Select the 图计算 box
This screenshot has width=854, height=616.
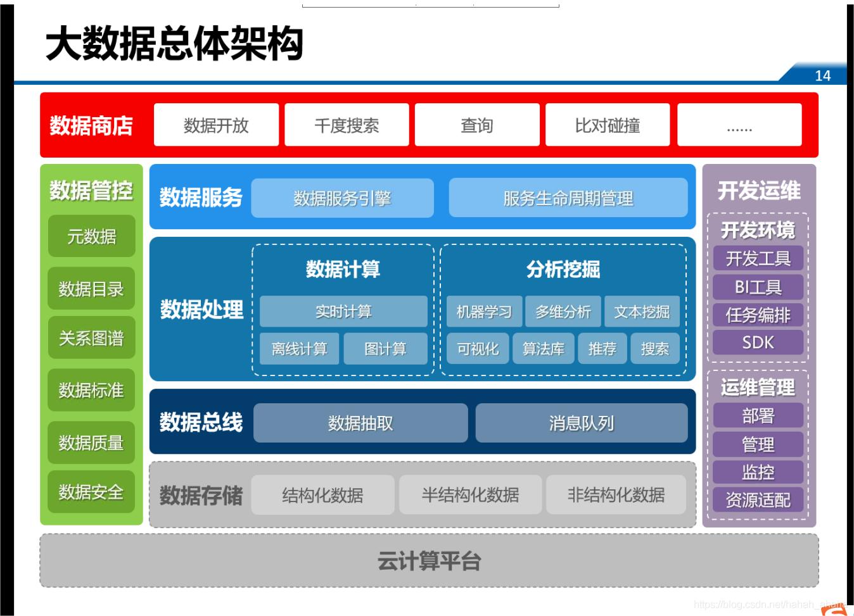(385, 349)
